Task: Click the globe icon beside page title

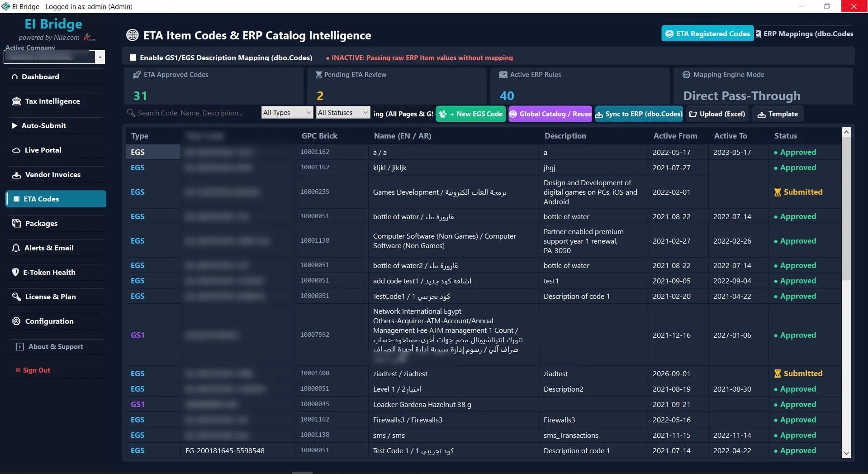Action: tap(133, 35)
